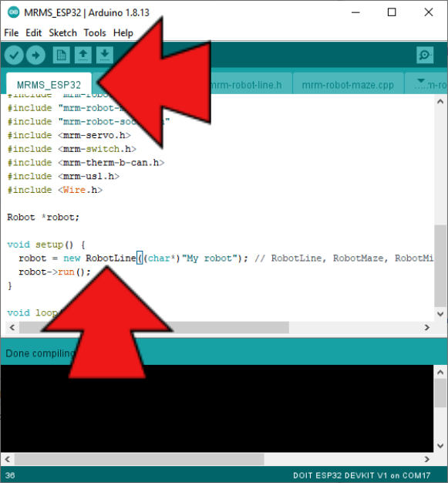Click the #include <mrm-servo.h> line
448x483 pixels.
pos(69,135)
